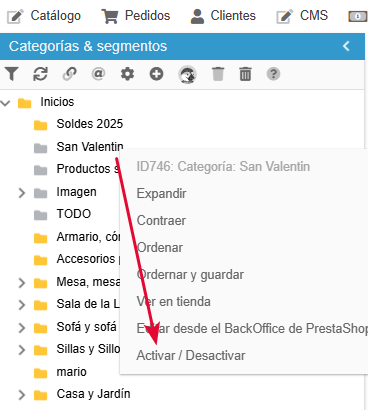Collapse the Inicios root folder
368x410 pixels.
coord(5,103)
